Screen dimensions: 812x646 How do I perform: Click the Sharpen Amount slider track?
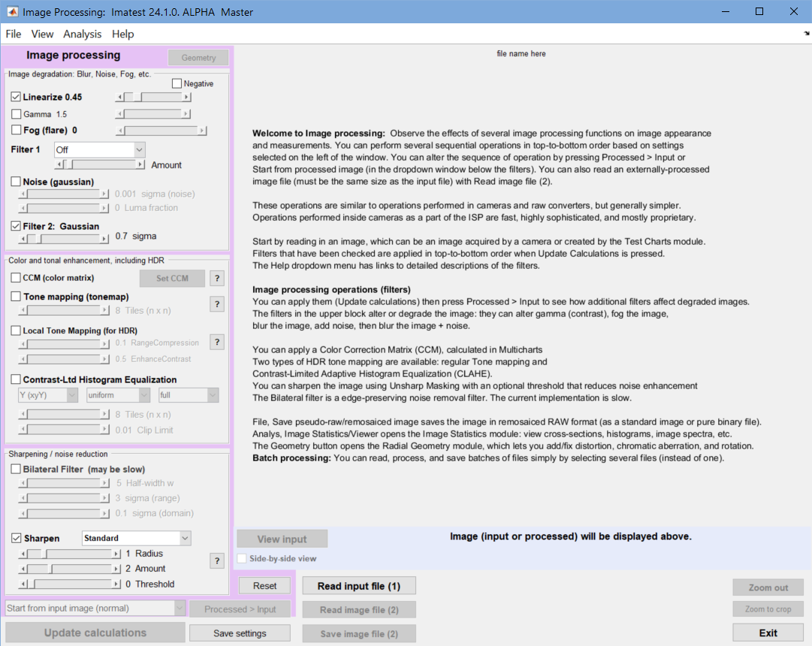coord(69,569)
